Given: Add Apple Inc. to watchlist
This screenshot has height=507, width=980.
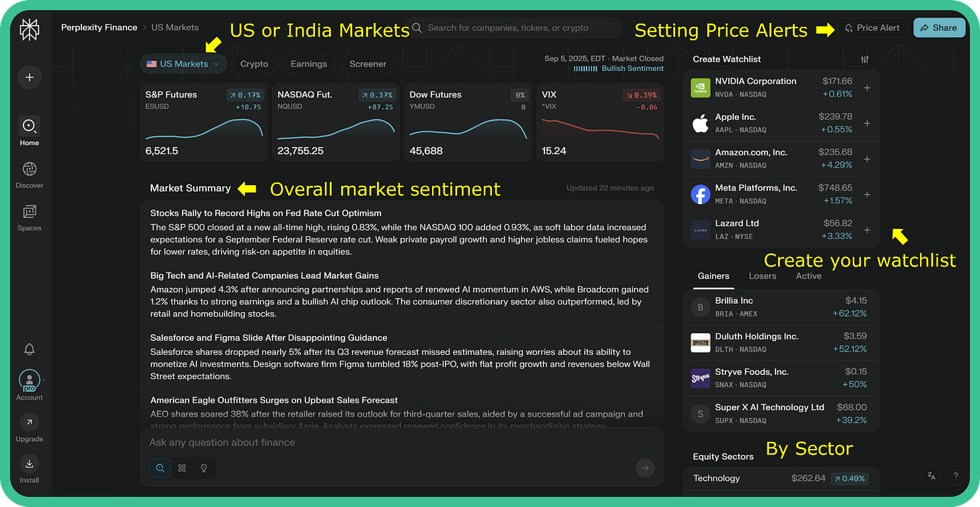Looking at the screenshot, I should pyautogui.click(x=867, y=123).
